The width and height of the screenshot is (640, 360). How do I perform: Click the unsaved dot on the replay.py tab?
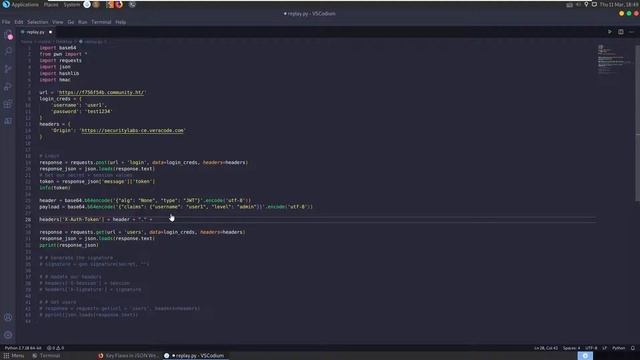(x=50, y=32)
